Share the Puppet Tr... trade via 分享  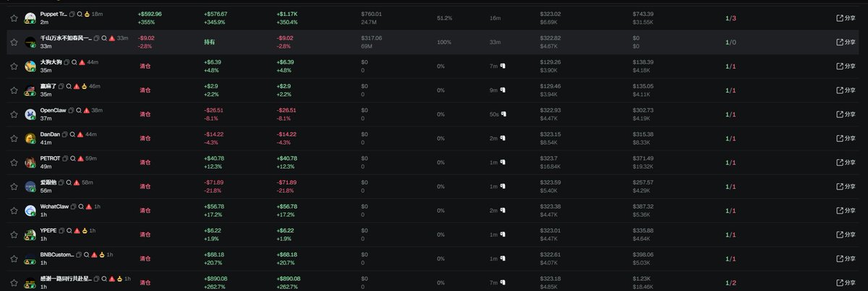pyautogui.click(x=845, y=18)
